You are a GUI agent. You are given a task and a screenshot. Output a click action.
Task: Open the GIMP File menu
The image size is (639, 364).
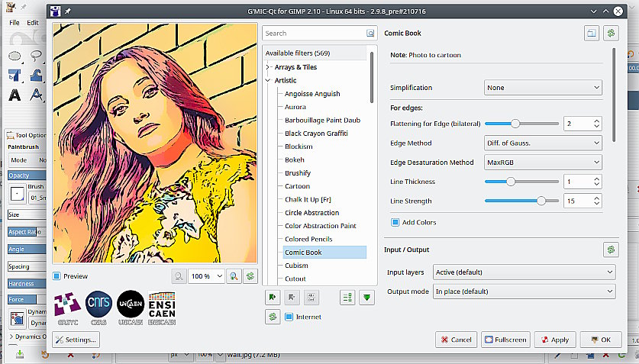tap(15, 23)
